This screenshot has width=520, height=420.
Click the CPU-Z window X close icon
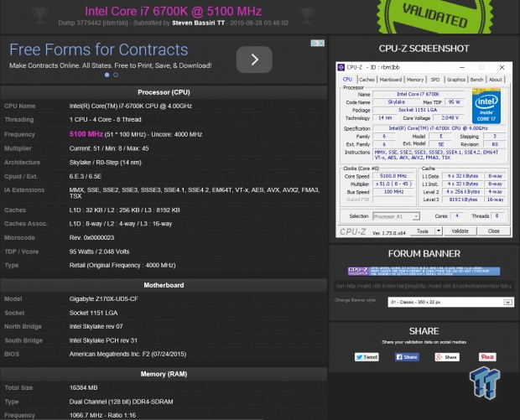coord(502,67)
